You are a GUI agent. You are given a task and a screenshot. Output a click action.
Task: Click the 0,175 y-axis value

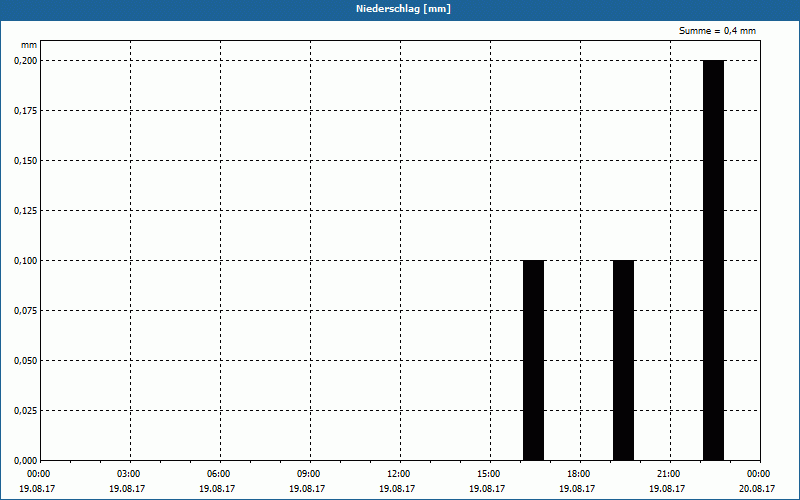pos(26,111)
